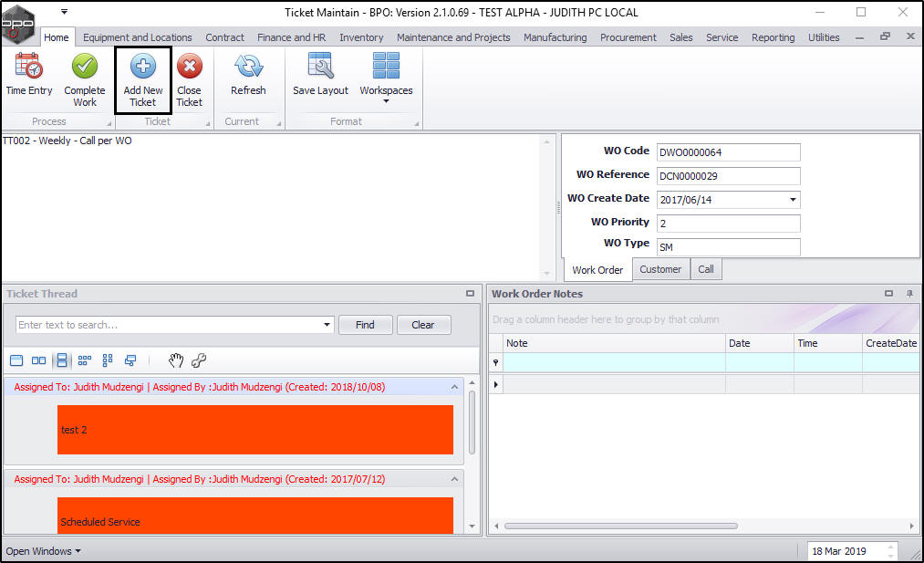Open the quick access toolbar dropdown
This screenshot has width=924, height=563.
coord(64,12)
